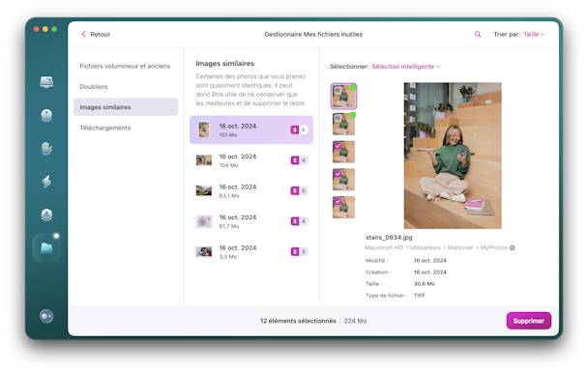Click the large stairs photo preview

coord(453,156)
